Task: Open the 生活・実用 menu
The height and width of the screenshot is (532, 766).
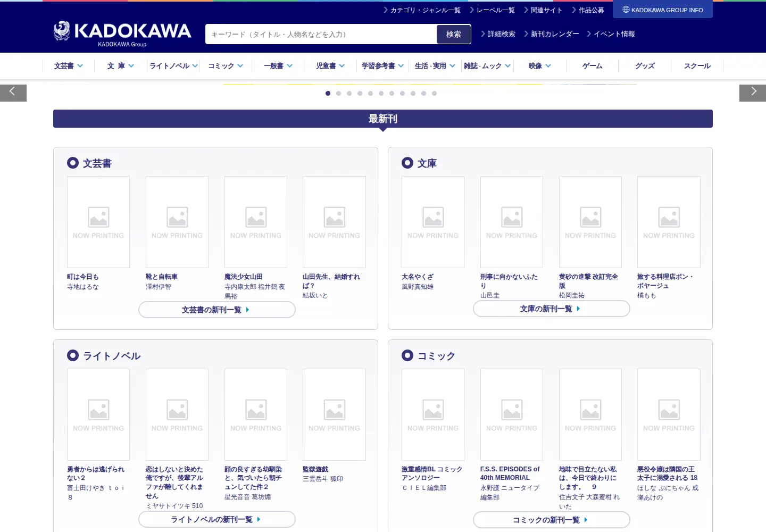Action: [x=435, y=66]
